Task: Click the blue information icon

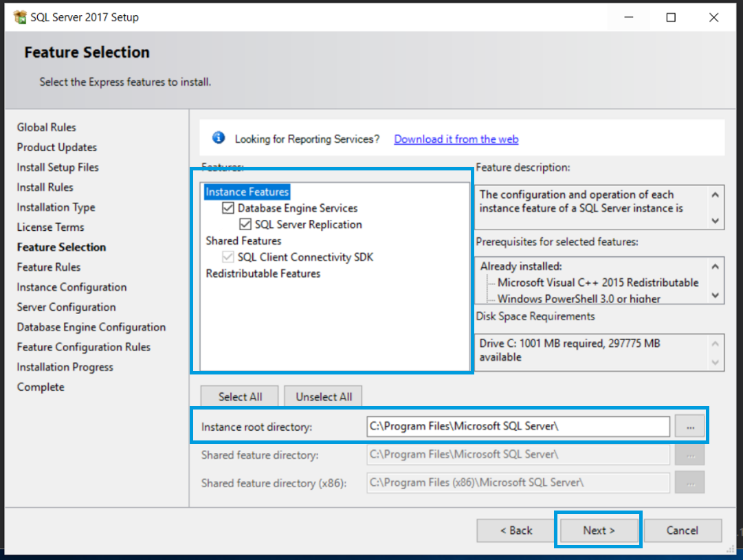Action: point(218,137)
